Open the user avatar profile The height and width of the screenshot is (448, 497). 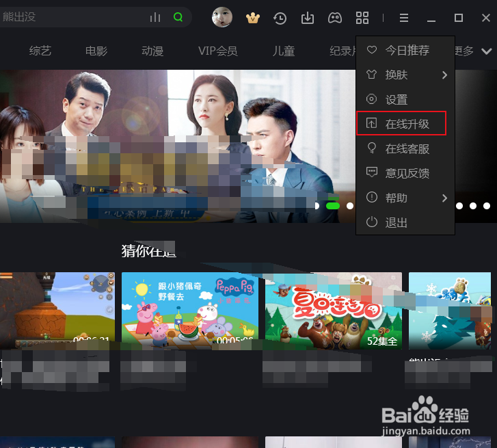(x=222, y=17)
